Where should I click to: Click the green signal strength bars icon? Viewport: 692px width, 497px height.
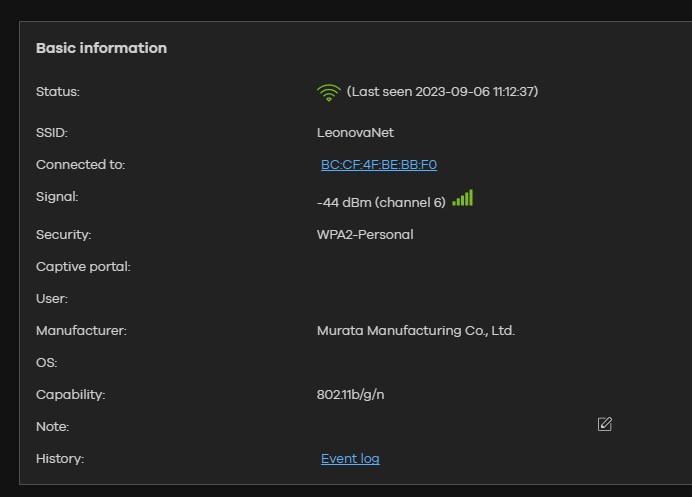[x=462, y=199]
